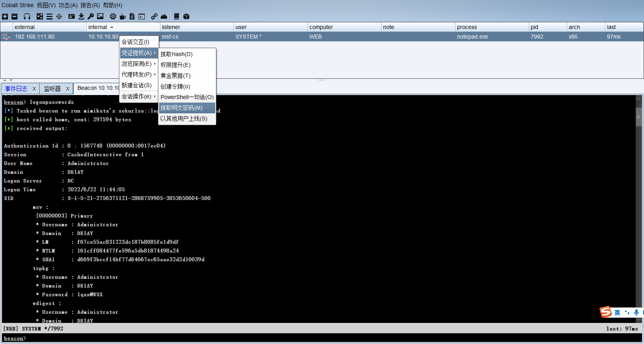Open the Cobalt Strike menu
Viewport: 644px width, 344px height.
[18, 5]
